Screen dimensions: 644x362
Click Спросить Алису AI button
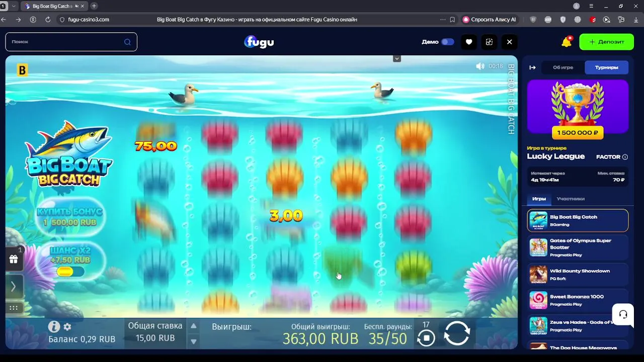(x=490, y=20)
